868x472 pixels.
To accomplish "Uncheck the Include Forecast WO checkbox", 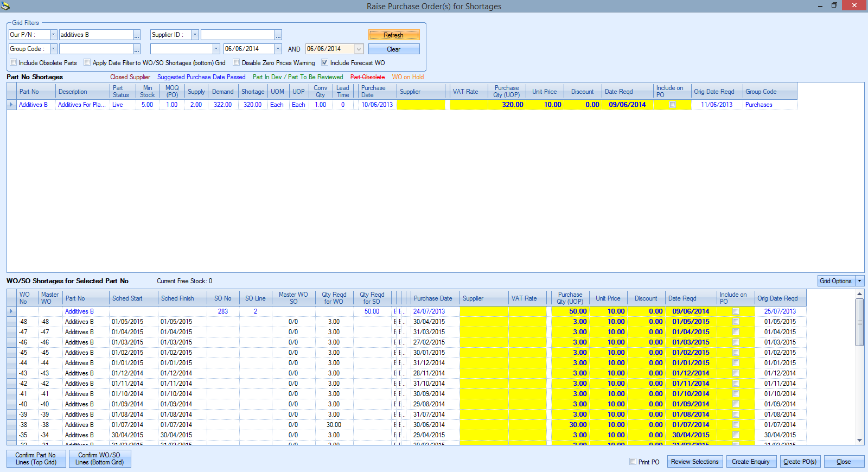I will tap(324, 62).
